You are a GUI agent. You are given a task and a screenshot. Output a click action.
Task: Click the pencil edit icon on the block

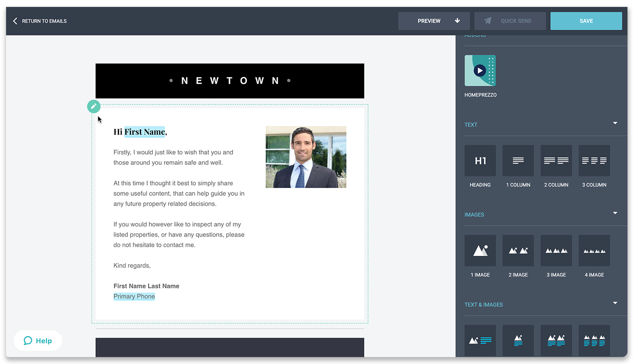(x=94, y=107)
